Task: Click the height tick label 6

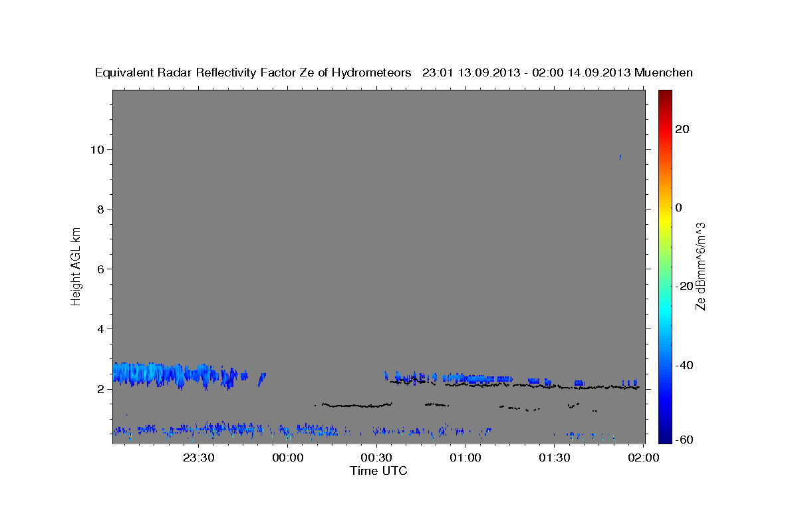Action: [x=101, y=269]
